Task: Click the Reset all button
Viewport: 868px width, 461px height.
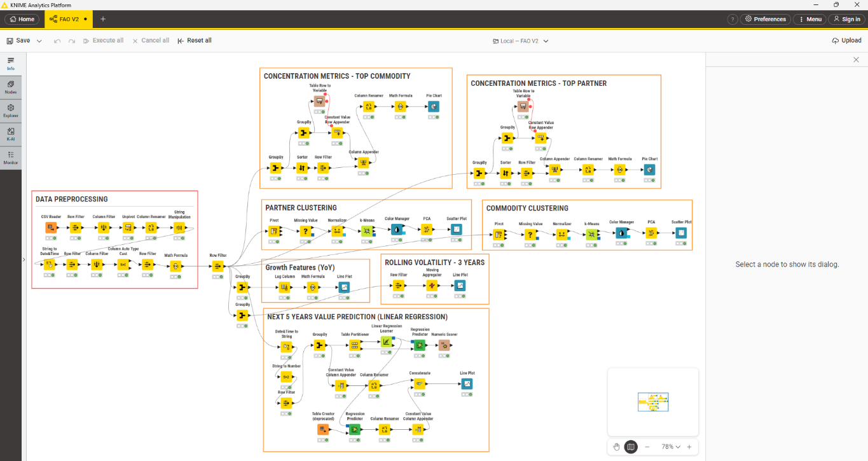Action: click(x=195, y=41)
